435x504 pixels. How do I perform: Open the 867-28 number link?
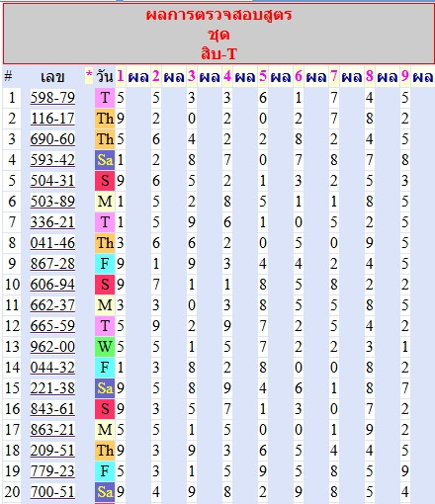tap(52, 264)
